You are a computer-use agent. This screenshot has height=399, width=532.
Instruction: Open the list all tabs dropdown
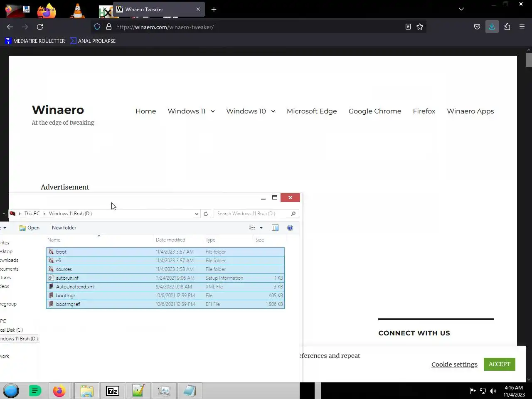pyautogui.click(x=461, y=9)
